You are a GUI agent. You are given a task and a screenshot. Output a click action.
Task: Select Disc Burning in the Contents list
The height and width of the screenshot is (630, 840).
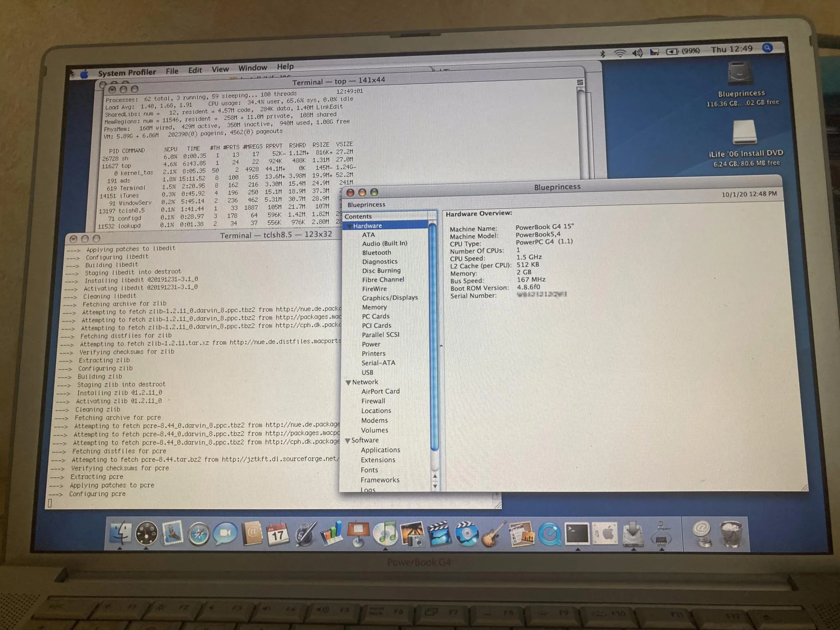tap(381, 271)
